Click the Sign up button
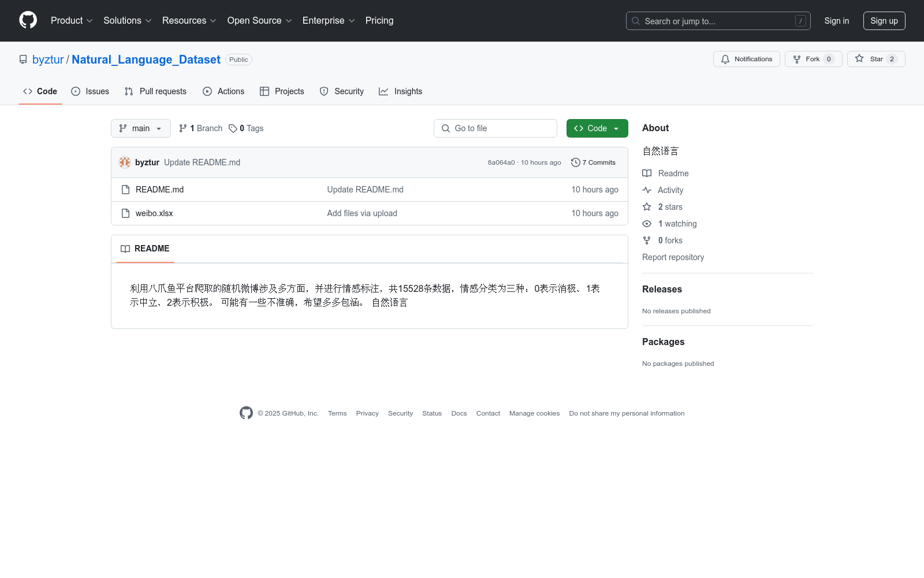Screen dimensions: 924x578 click(x=884, y=21)
